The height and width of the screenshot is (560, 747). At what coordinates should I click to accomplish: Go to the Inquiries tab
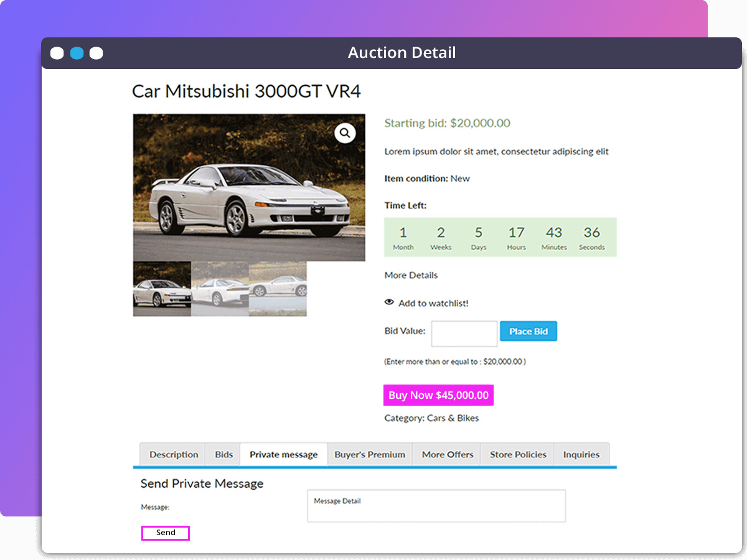[581, 454]
